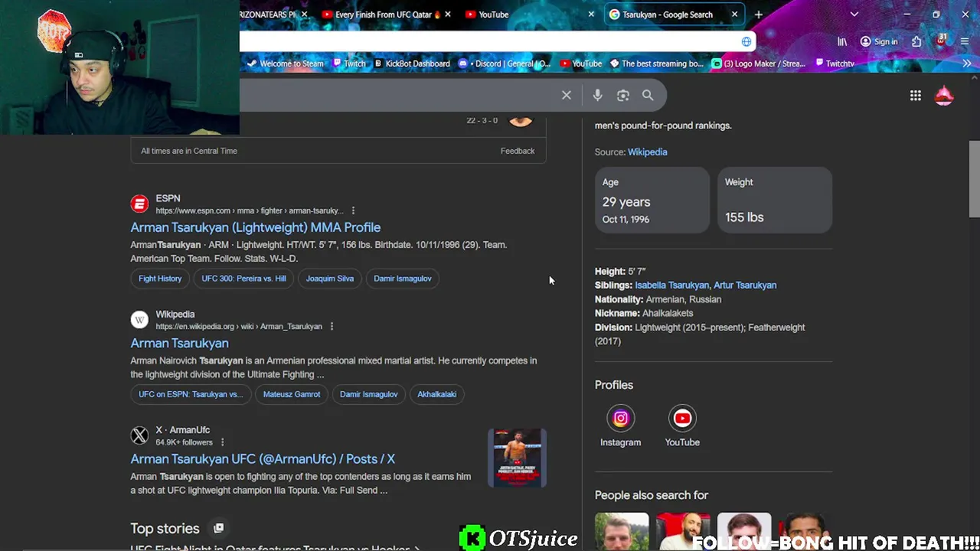Screen dimensions: 980x551
Task: Open first People also search for thumbnail
Action: (x=622, y=531)
